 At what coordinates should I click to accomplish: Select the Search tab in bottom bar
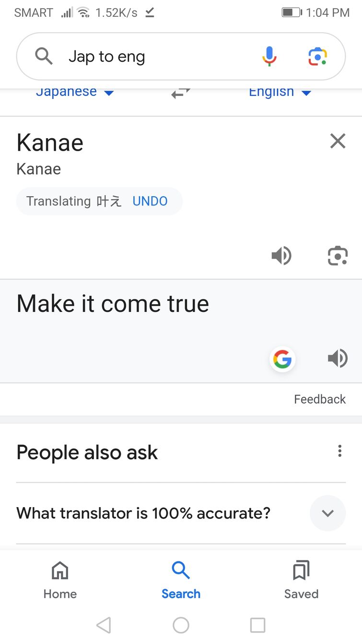pyautogui.click(x=181, y=580)
